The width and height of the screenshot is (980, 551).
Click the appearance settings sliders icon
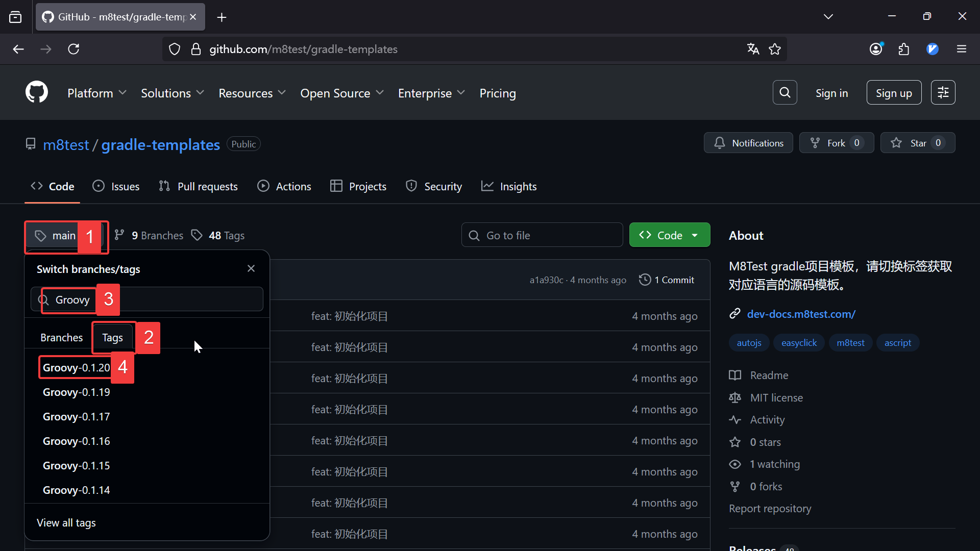pyautogui.click(x=942, y=92)
